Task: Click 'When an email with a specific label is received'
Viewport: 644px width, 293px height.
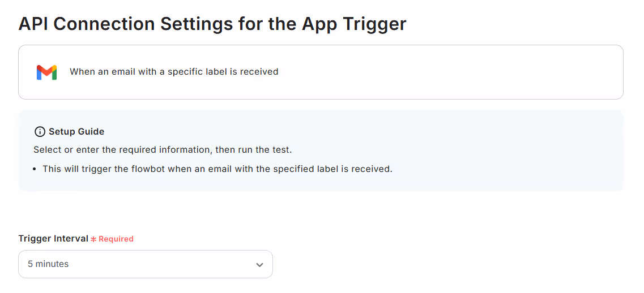Action: [174, 72]
